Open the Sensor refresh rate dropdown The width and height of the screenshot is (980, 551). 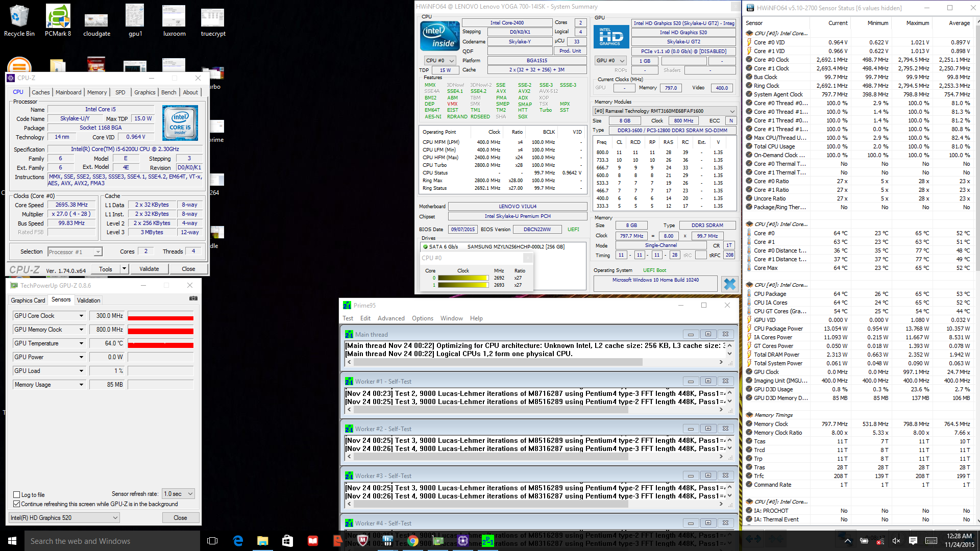178,493
